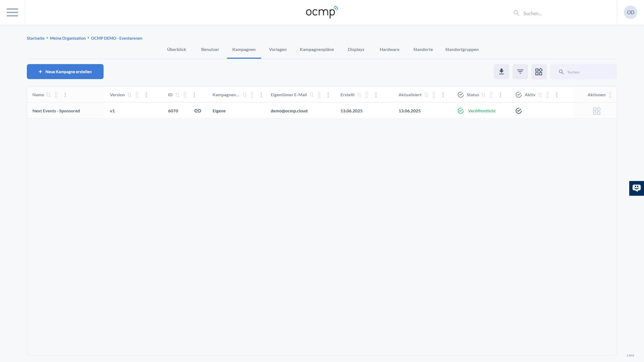Toggle the Aktiv checkmark for Next Events
644x362 pixels.
(x=518, y=111)
